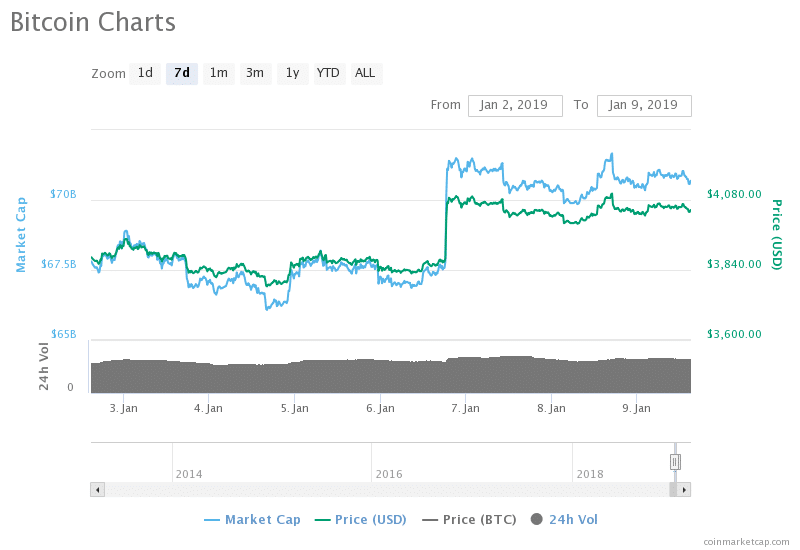Image resolution: width=800 pixels, height=550 pixels.
Task: Click the 5. Jan axis label
Action: [x=294, y=408]
